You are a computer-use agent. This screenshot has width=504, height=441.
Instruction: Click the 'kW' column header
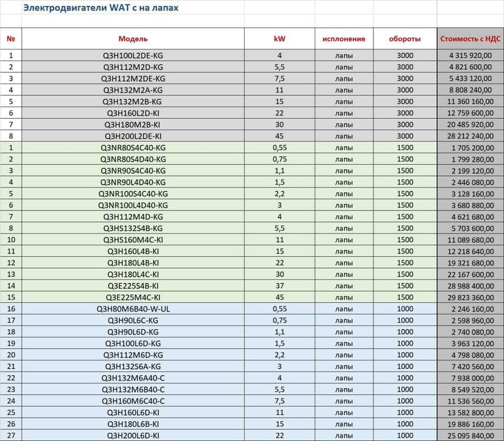[x=279, y=39]
